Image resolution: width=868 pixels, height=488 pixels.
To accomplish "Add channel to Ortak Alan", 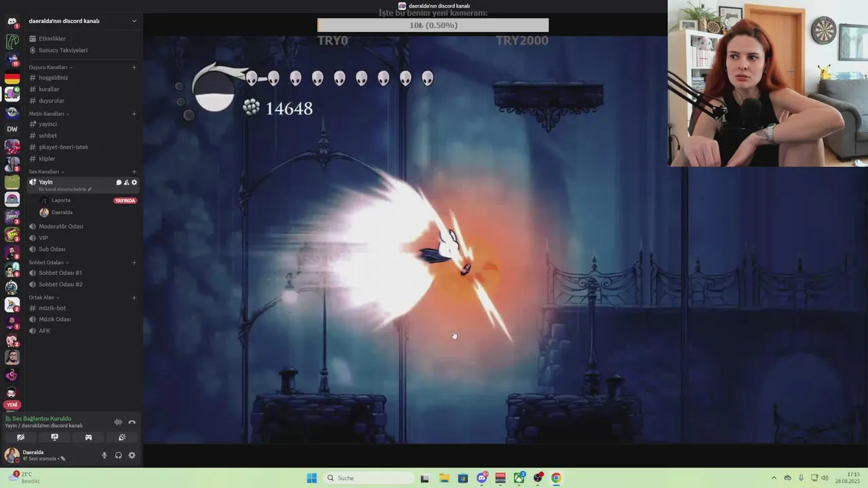I will tap(134, 298).
